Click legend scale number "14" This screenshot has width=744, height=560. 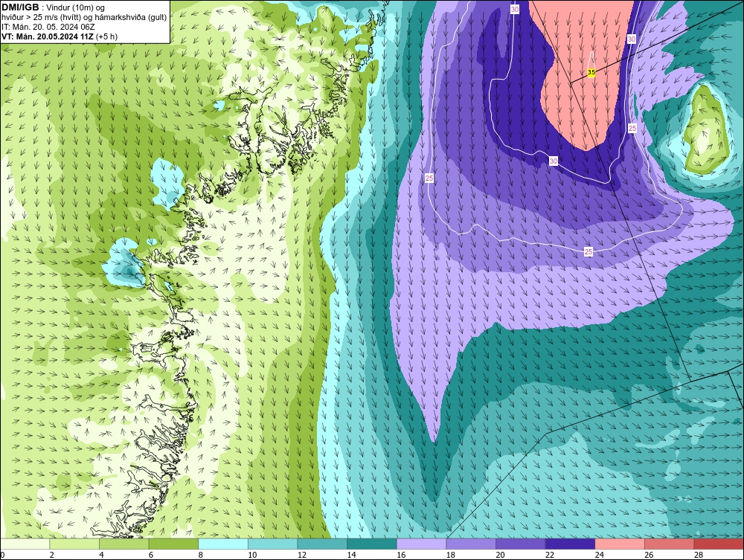(351, 555)
